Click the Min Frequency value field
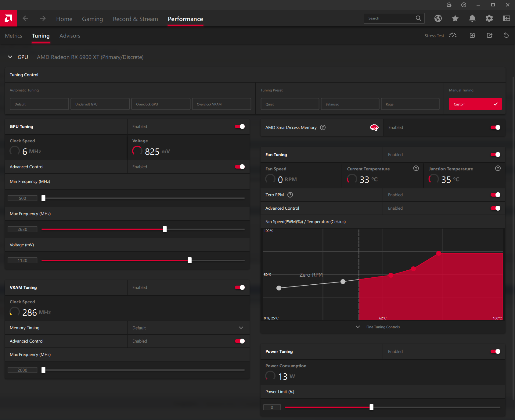 coord(23,198)
